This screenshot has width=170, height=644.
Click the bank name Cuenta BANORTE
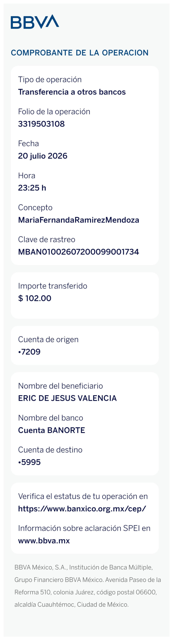tap(52, 430)
